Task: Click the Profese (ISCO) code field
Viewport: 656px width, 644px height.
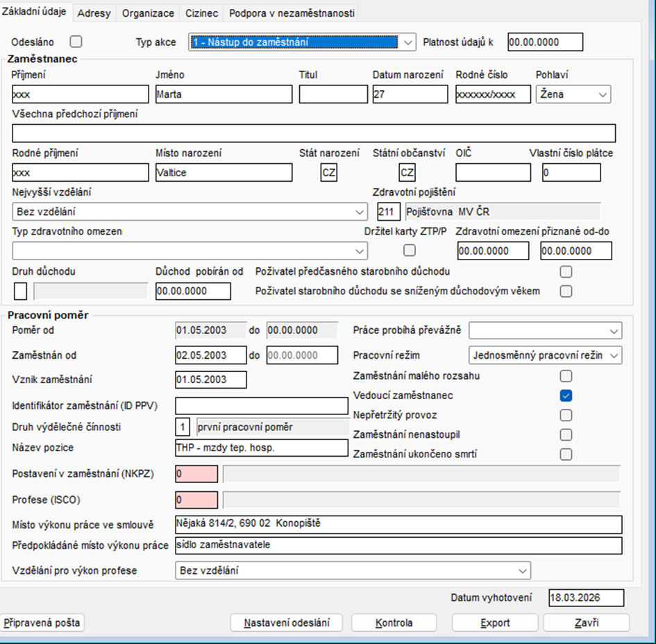Action: (x=196, y=500)
